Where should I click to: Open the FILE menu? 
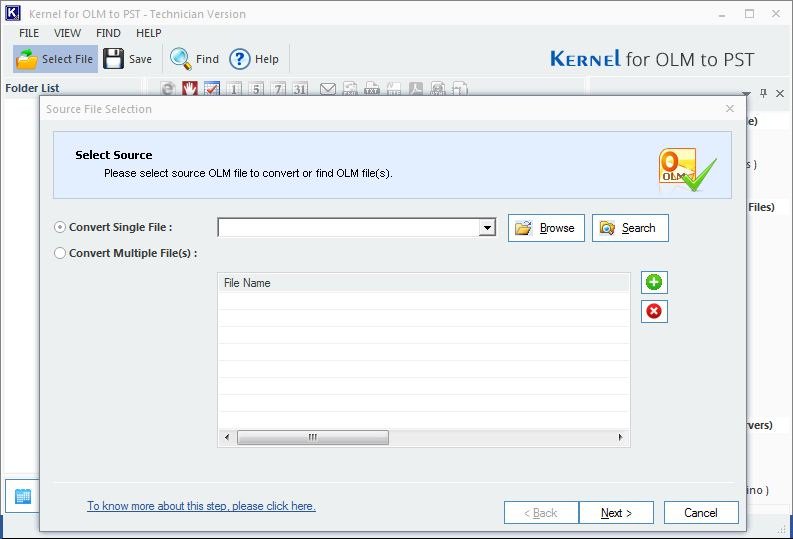(x=29, y=33)
